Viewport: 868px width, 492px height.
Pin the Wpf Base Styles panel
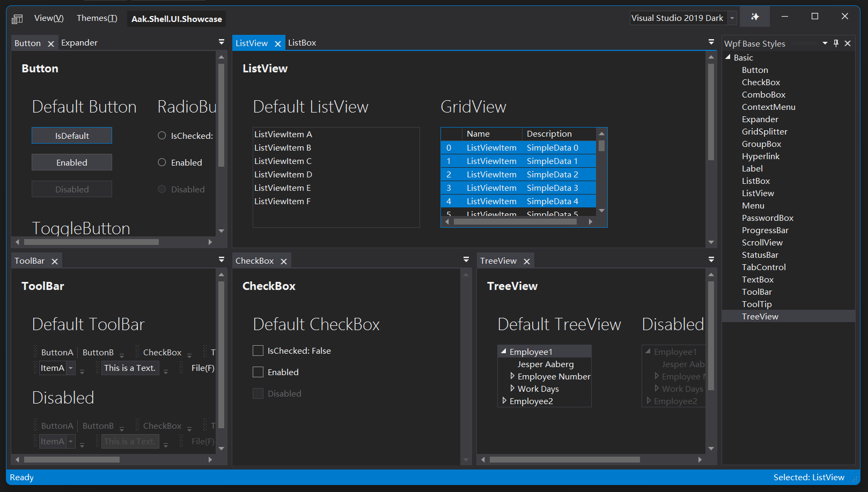(x=835, y=43)
